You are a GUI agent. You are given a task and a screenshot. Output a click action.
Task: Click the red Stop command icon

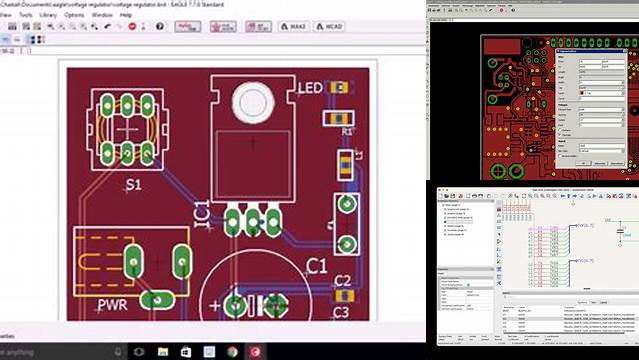(132, 27)
